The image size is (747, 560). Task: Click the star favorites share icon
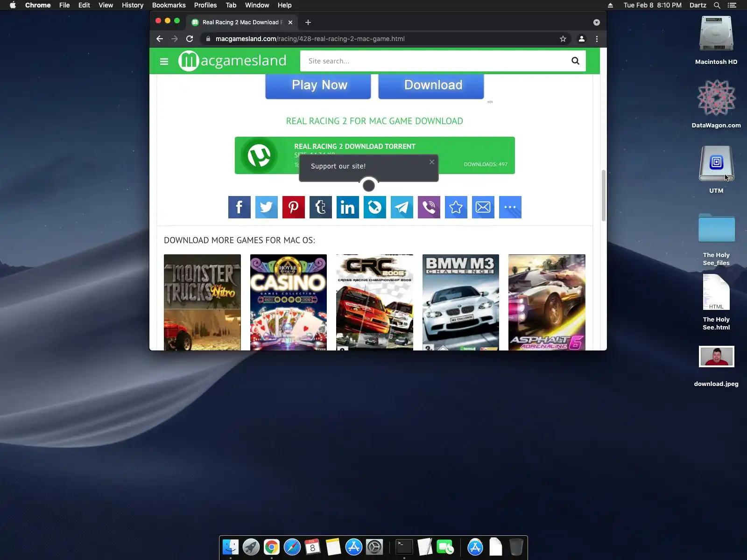[x=456, y=207]
